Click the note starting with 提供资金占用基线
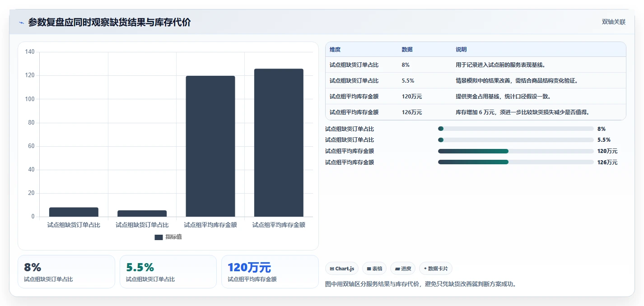The width and height of the screenshot is (644, 306). pyautogui.click(x=504, y=97)
